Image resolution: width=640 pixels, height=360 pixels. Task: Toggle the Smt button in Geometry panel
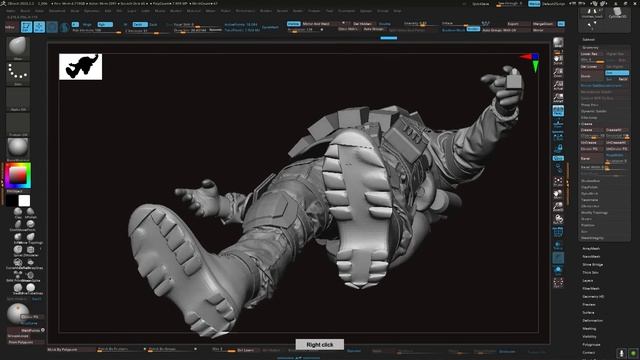pos(617,73)
